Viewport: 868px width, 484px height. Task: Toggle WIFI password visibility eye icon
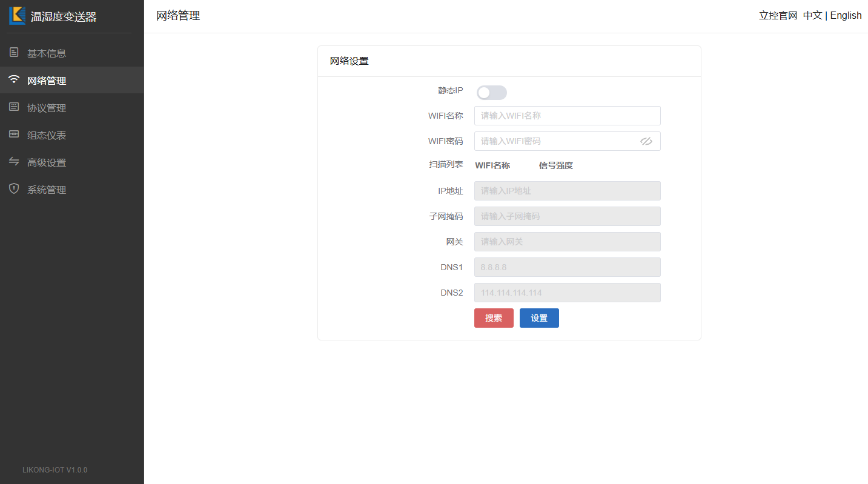pyautogui.click(x=646, y=141)
